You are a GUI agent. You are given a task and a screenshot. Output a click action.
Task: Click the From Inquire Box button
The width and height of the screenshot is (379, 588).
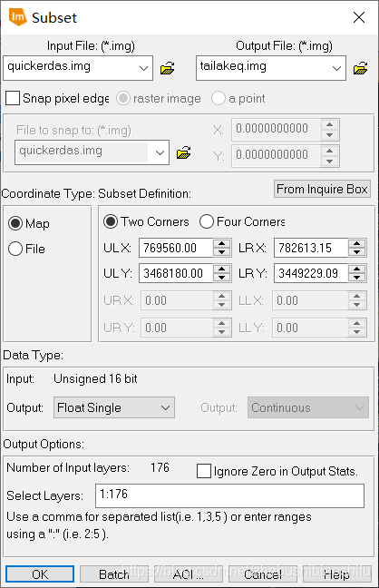pos(322,189)
